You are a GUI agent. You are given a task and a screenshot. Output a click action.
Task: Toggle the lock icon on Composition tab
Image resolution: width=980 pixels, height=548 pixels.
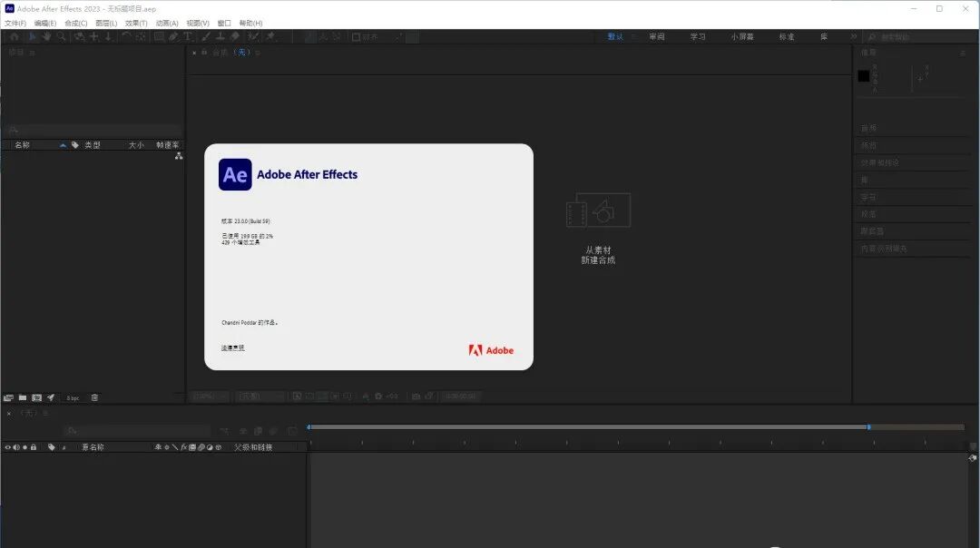[x=204, y=53]
